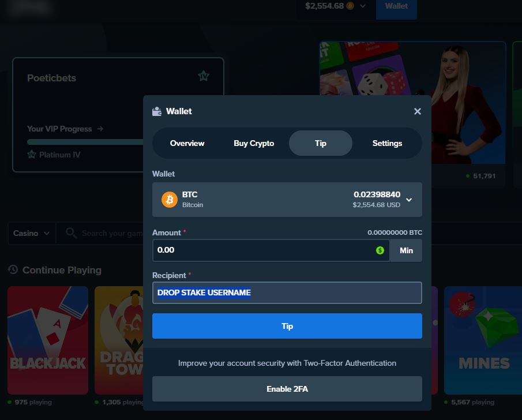Click the wallet icon in dialog header
This screenshot has height=420, width=522.
pyautogui.click(x=157, y=111)
